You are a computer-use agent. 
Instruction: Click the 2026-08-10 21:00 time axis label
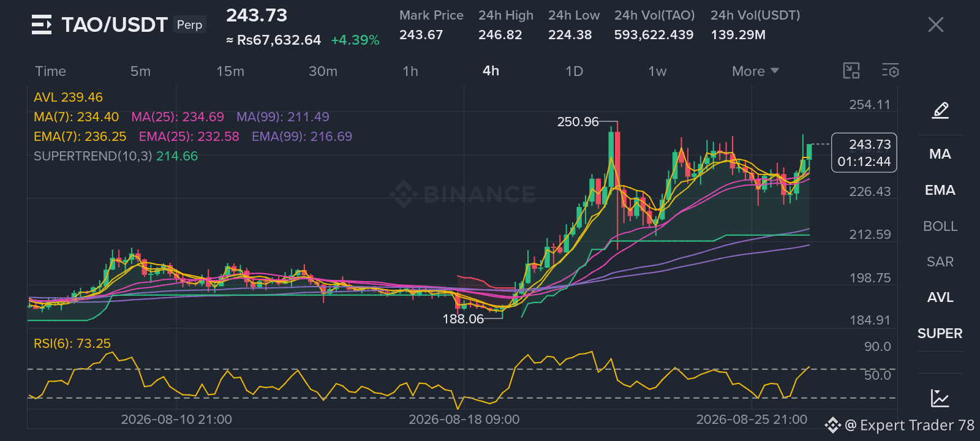pos(176,420)
